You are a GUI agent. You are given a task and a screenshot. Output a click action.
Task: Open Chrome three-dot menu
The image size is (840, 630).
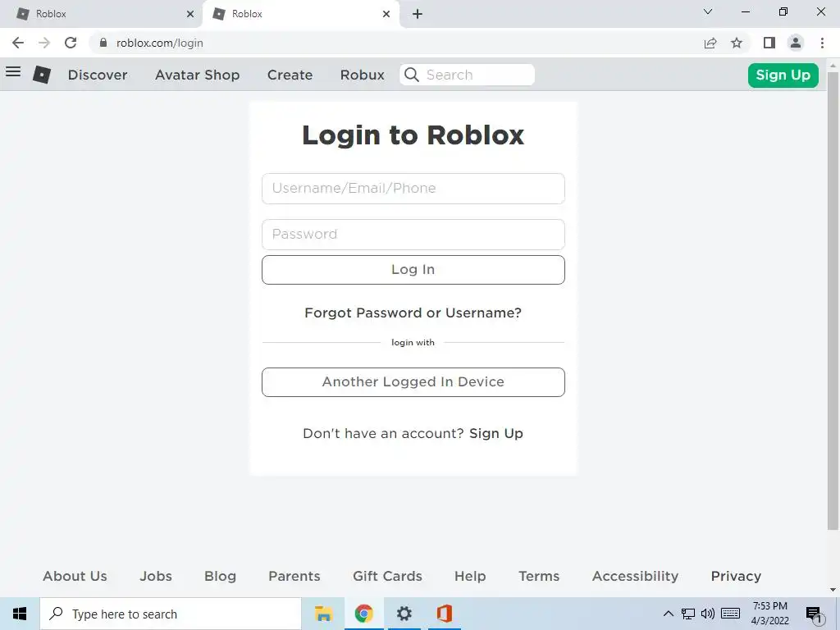tap(822, 43)
